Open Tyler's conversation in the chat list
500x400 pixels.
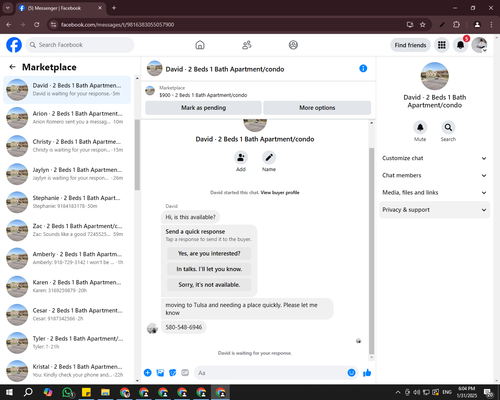click(67, 343)
